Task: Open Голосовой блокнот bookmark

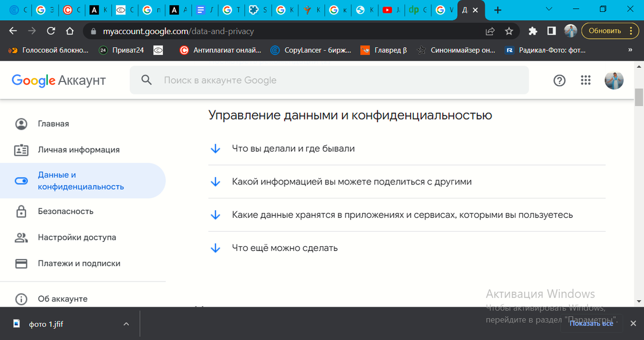Action: pyautogui.click(x=49, y=50)
